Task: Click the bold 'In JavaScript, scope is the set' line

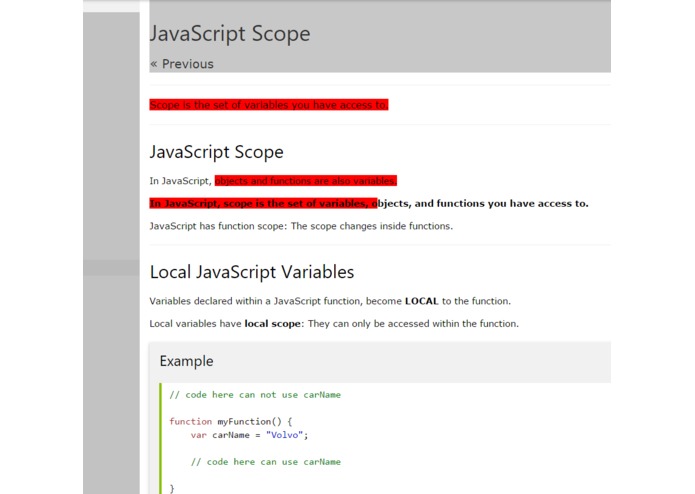Action: (369, 203)
